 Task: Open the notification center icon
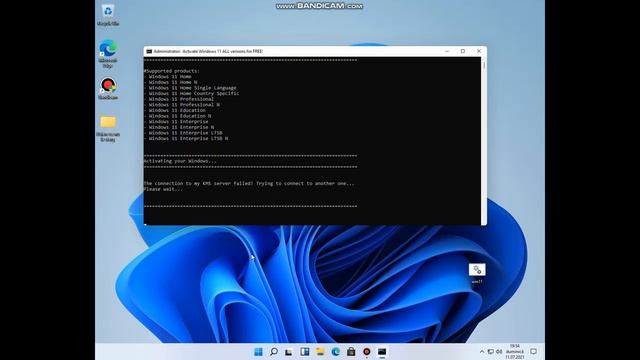coord(533,351)
